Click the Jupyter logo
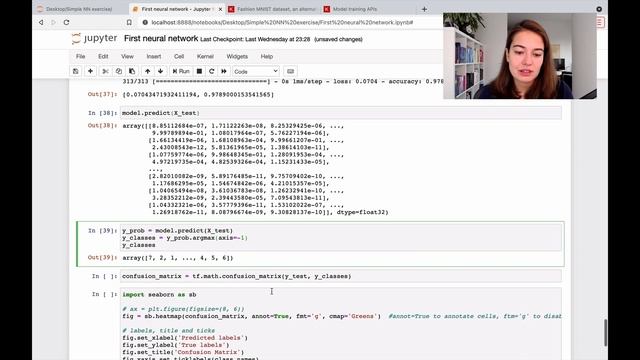 tap(94, 39)
